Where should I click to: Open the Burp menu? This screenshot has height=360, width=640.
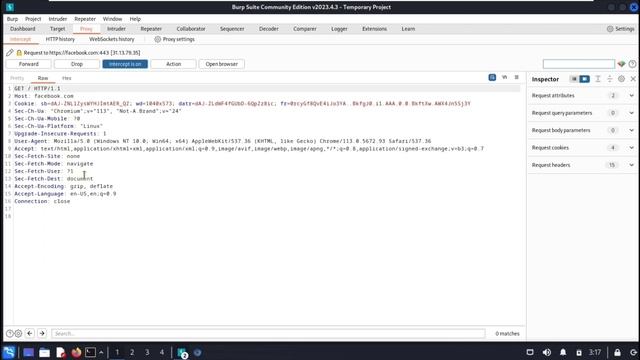click(x=12, y=19)
